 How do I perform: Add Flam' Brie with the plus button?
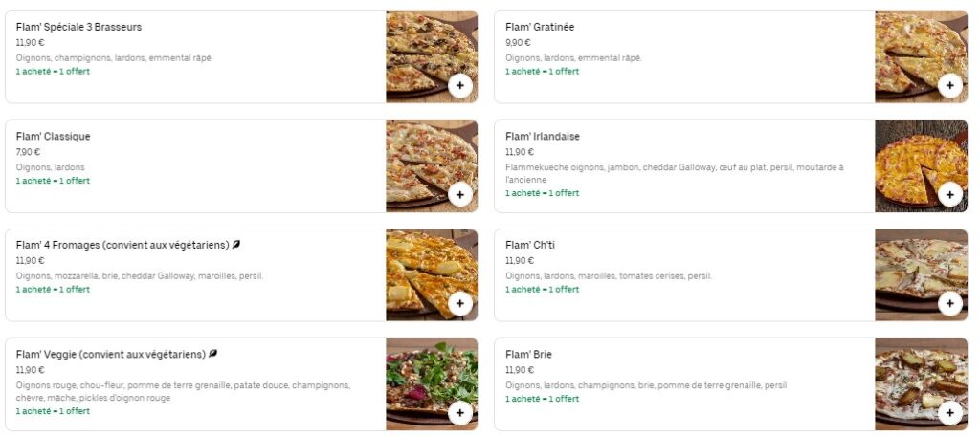[x=949, y=413]
